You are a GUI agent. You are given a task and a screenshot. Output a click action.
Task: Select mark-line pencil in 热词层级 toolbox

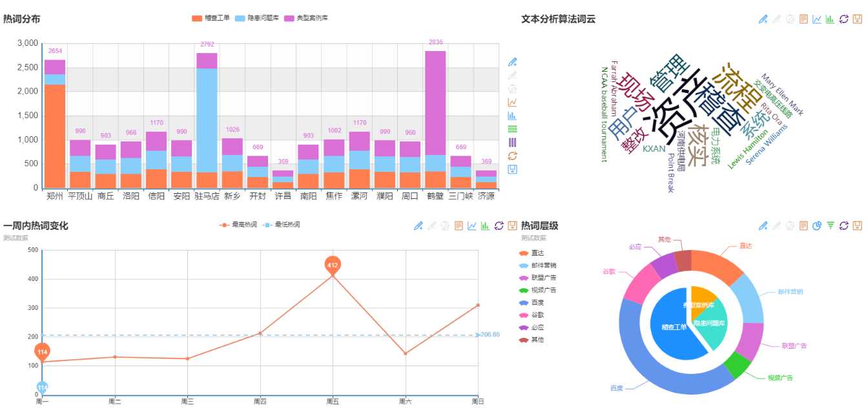click(x=763, y=225)
